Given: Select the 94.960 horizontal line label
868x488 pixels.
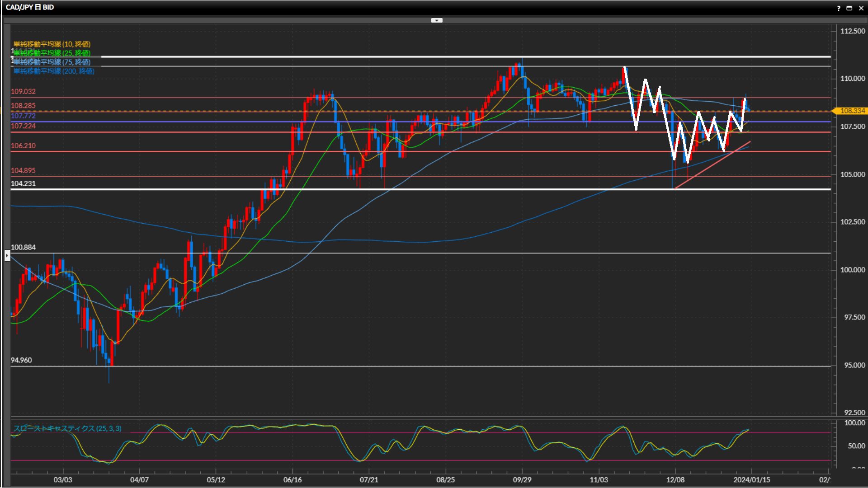Looking at the screenshot, I should [x=21, y=360].
